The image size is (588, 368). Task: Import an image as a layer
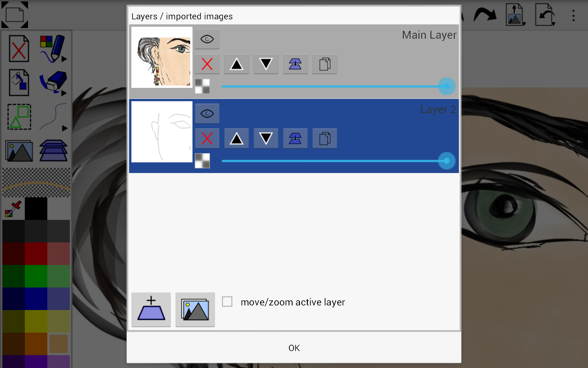pos(195,309)
